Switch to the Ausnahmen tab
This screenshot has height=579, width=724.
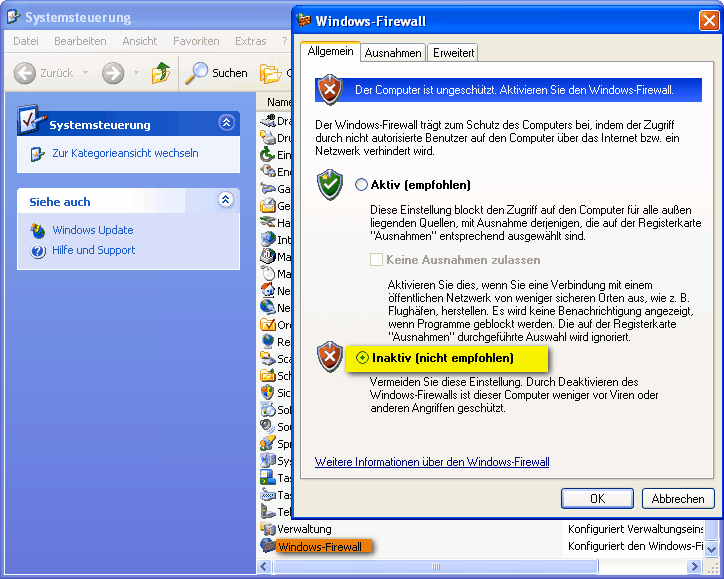(x=393, y=53)
